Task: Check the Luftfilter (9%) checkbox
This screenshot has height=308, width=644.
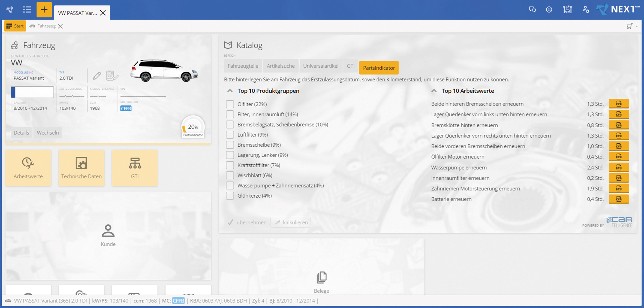Action: click(x=230, y=135)
